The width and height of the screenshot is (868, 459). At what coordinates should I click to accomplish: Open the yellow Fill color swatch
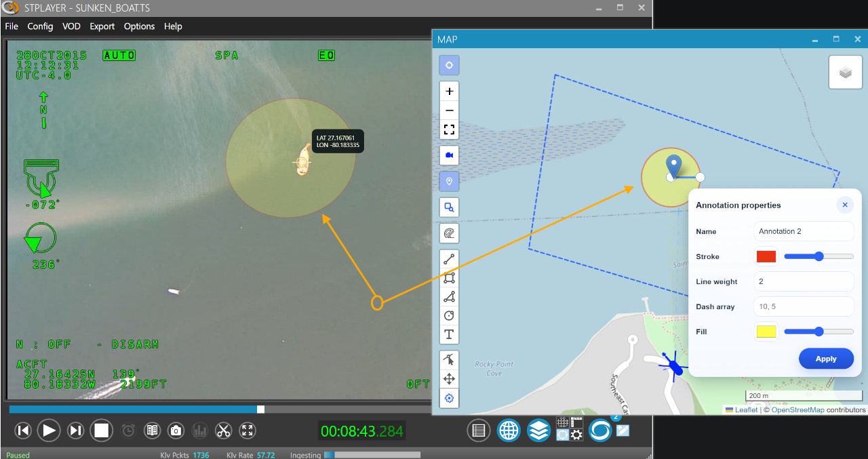click(x=766, y=332)
